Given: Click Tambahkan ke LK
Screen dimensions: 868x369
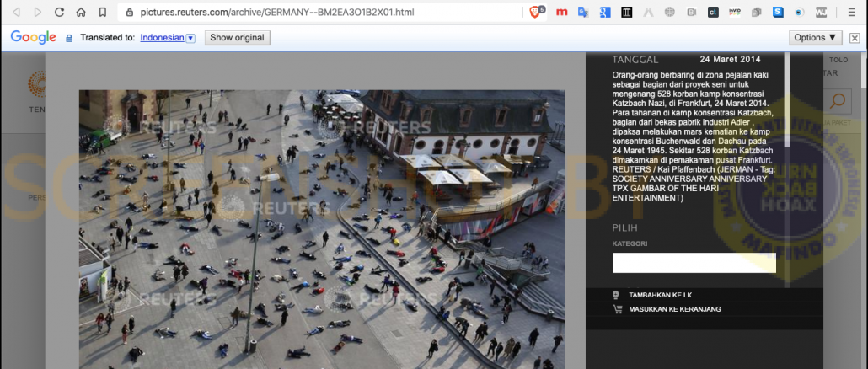Looking at the screenshot, I should [660, 295].
